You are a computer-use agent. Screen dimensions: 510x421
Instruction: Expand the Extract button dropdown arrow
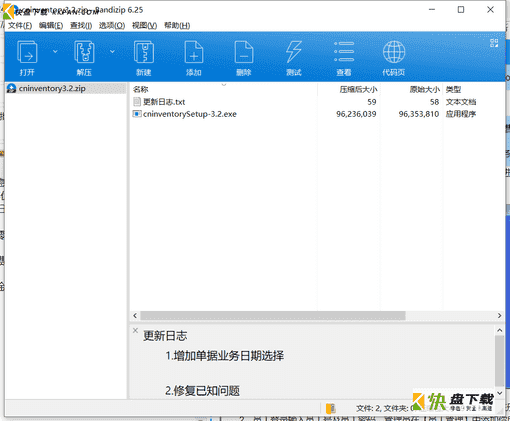tap(112, 52)
